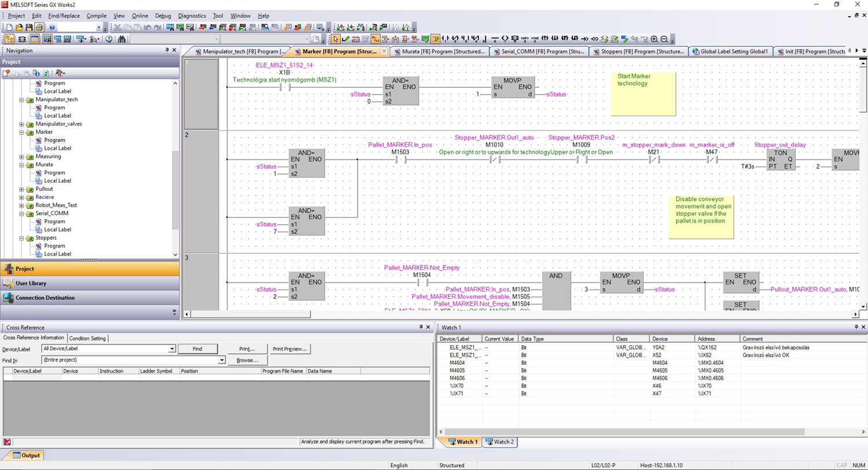868x470 pixels.
Task: Pin the Navigation panel
Action: click(167, 50)
